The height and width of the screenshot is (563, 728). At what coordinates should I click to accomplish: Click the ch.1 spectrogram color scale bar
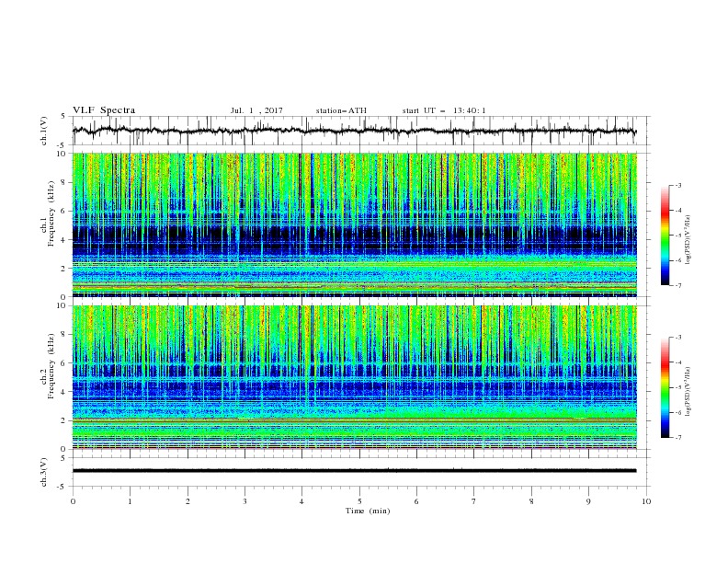click(665, 236)
